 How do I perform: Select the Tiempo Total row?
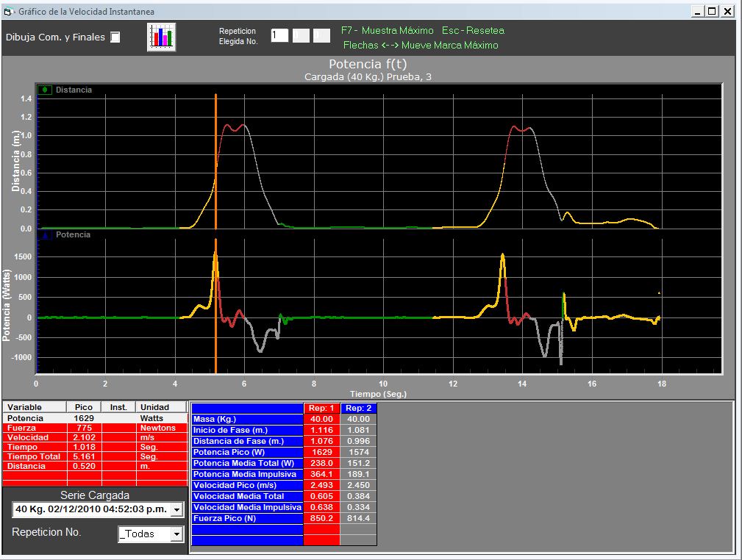click(x=95, y=456)
